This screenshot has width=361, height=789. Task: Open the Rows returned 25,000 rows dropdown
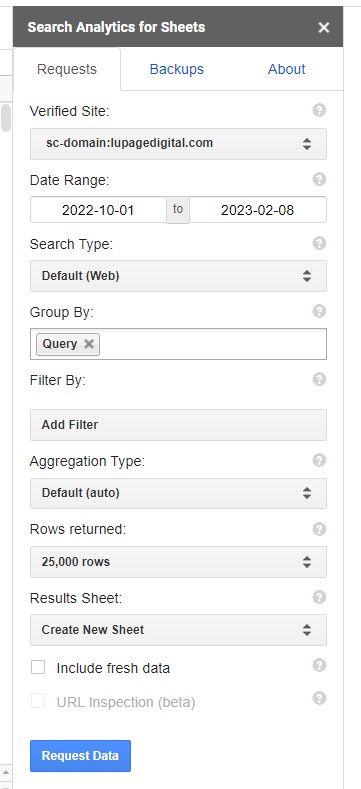pyautogui.click(x=178, y=562)
